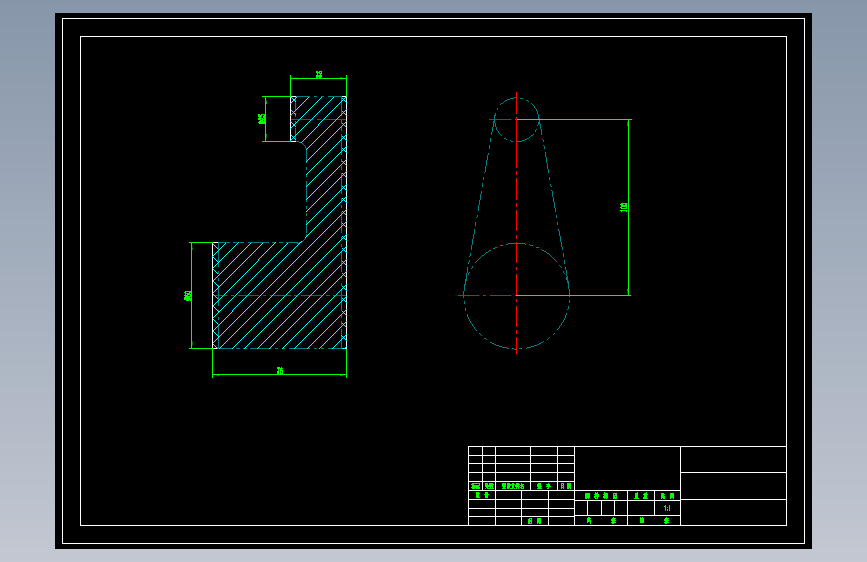Screen dimensions: 867x562
Task: Select the "76" overall width dimension text
Action: [280, 371]
